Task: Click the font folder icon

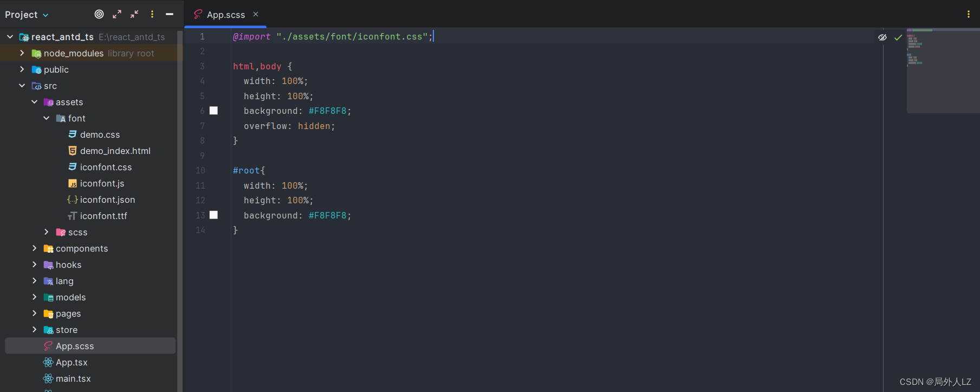Action: coord(61,119)
